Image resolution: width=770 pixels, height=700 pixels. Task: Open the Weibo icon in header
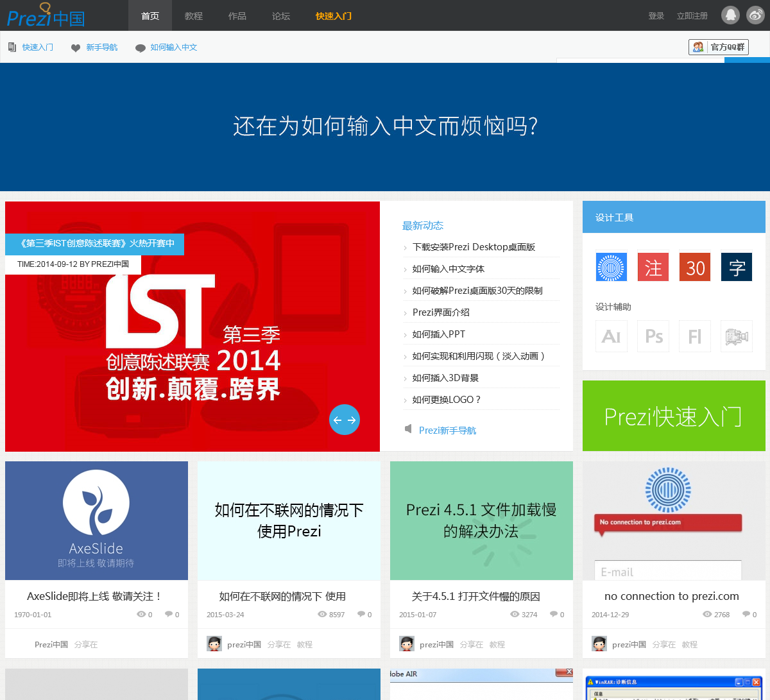(x=756, y=15)
